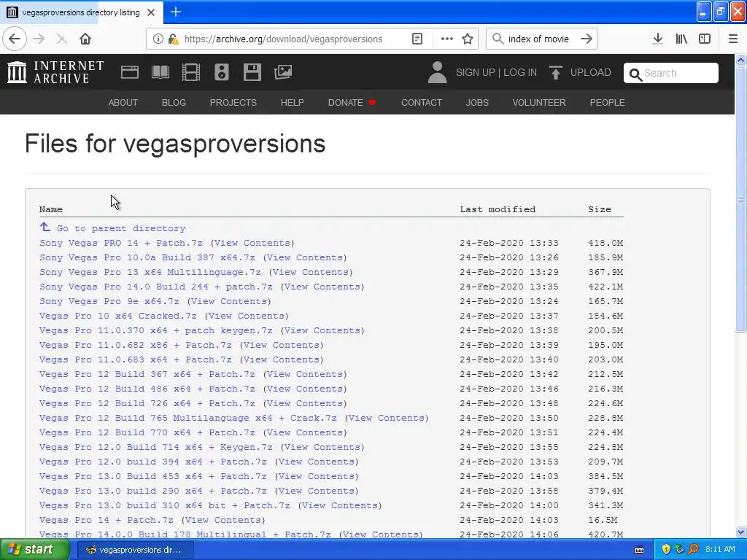Download Sony Vegas Pro 14.0 Build 244 + patch.7z

point(156,287)
